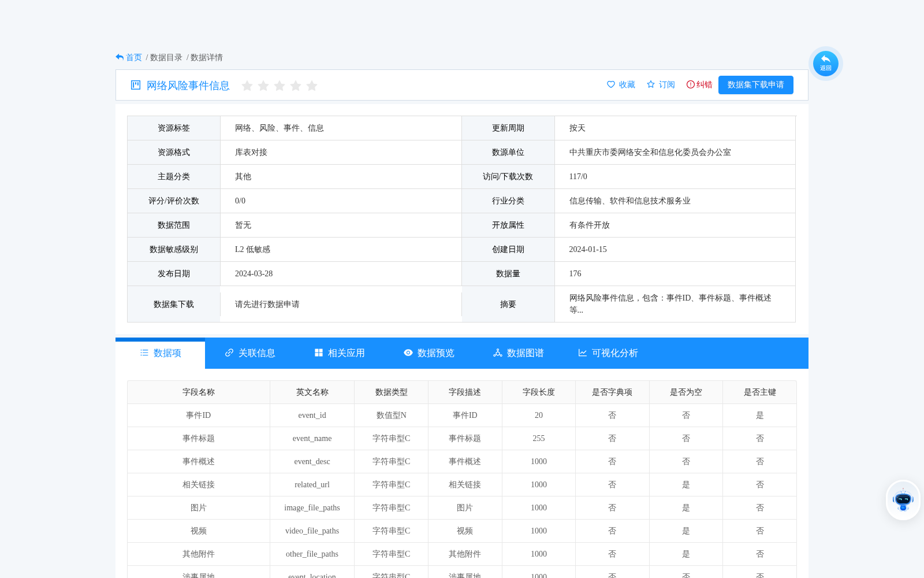
Task: Click the 请先进行数据申请 text
Action: (x=267, y=304)
